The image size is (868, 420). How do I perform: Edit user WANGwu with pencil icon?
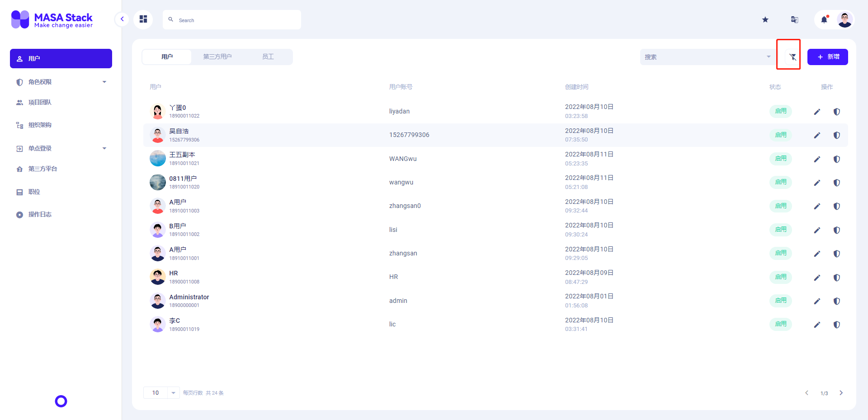[x=817, y=159]
